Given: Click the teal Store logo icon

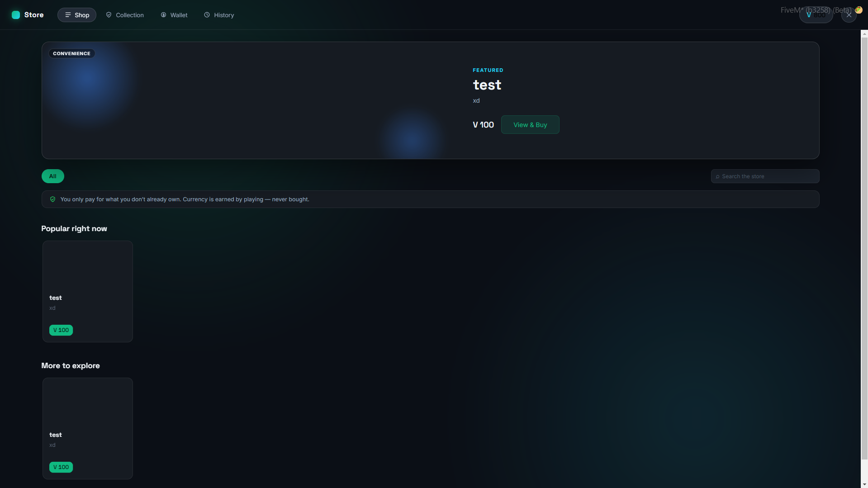Looking at the screenshot, I should pos(16,15).
